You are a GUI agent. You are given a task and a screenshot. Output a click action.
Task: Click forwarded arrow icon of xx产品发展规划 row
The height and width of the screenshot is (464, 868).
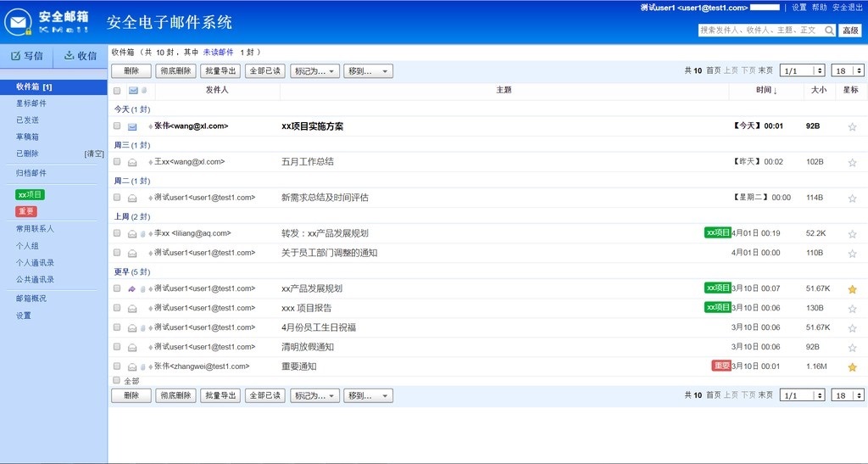coord(131,288)
